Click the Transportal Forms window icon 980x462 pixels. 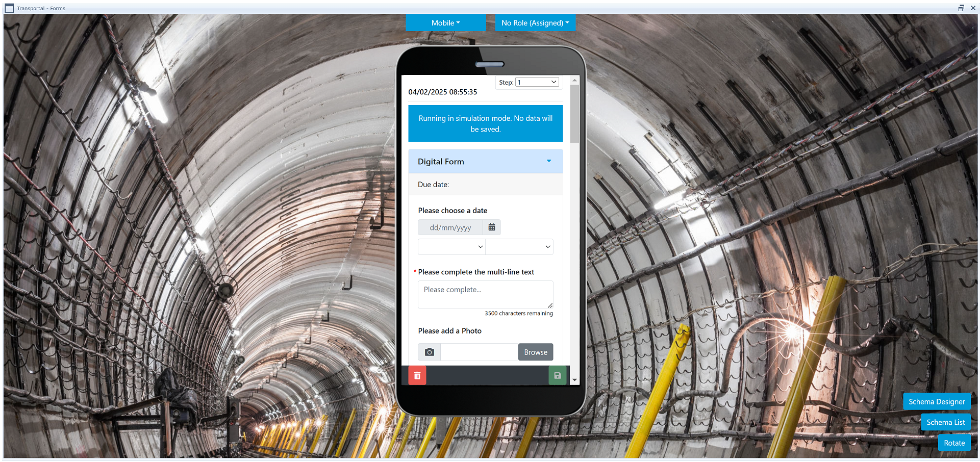[9, 8]
